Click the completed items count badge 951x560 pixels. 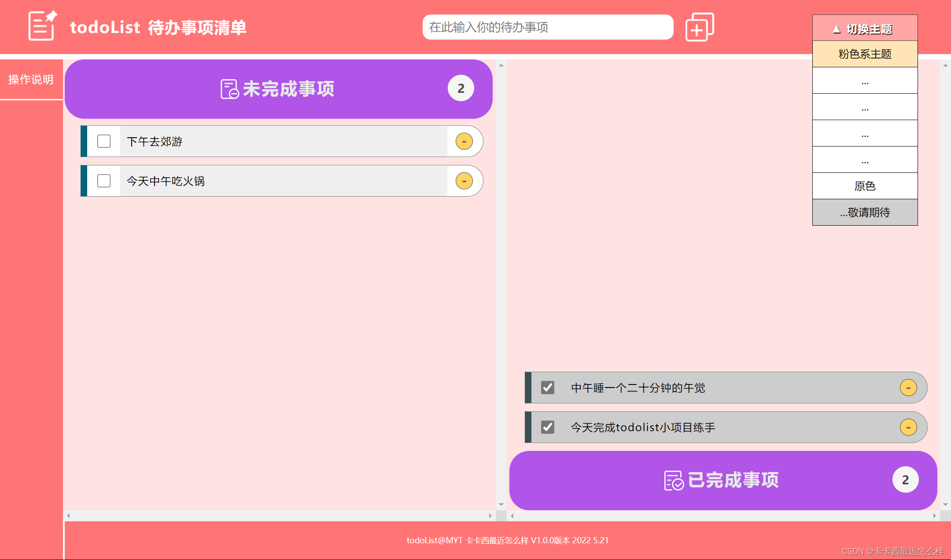(x=905, y=480)
